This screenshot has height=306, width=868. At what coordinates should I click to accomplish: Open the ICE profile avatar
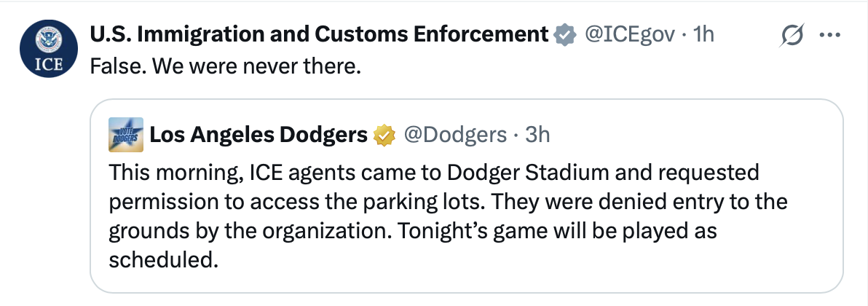48,49
